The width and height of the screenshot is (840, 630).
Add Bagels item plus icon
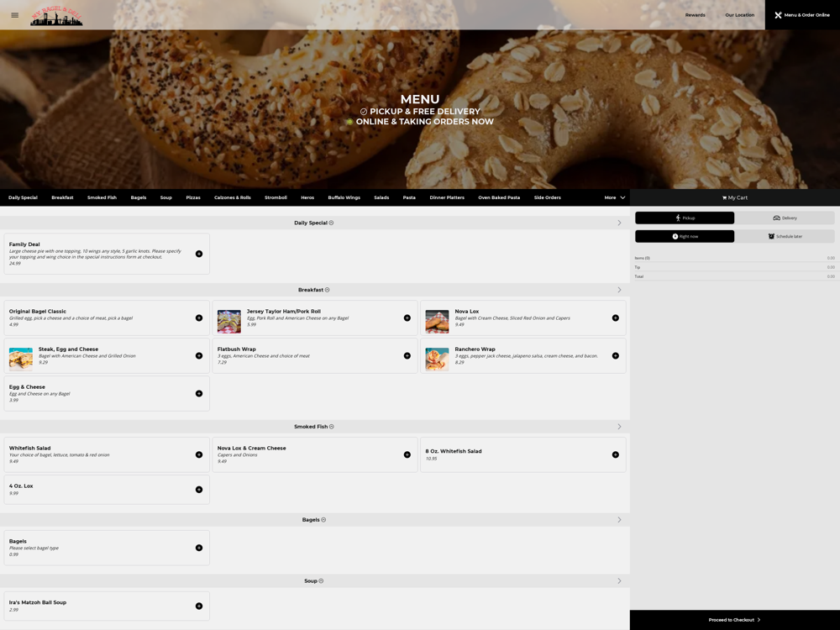[199, 548]
